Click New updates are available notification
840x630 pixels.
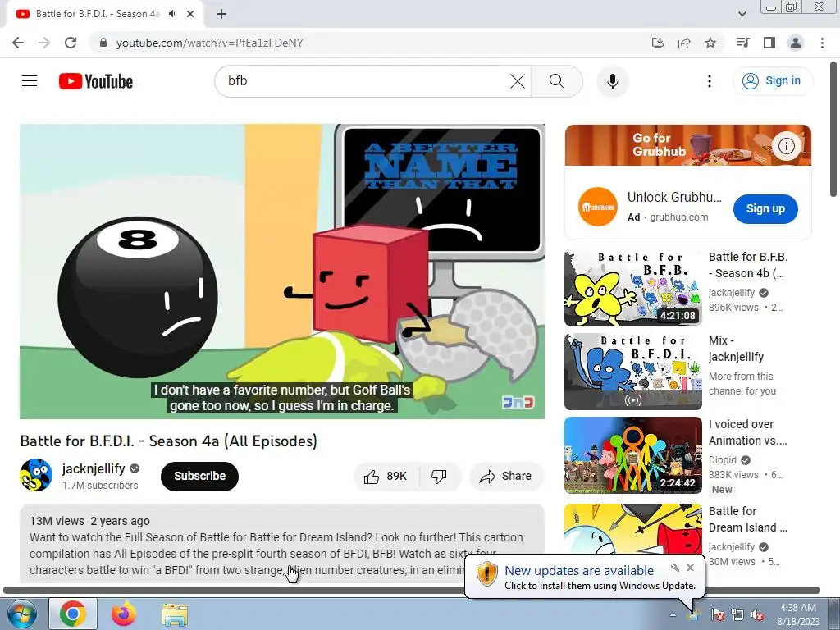(x=579, y=571)
